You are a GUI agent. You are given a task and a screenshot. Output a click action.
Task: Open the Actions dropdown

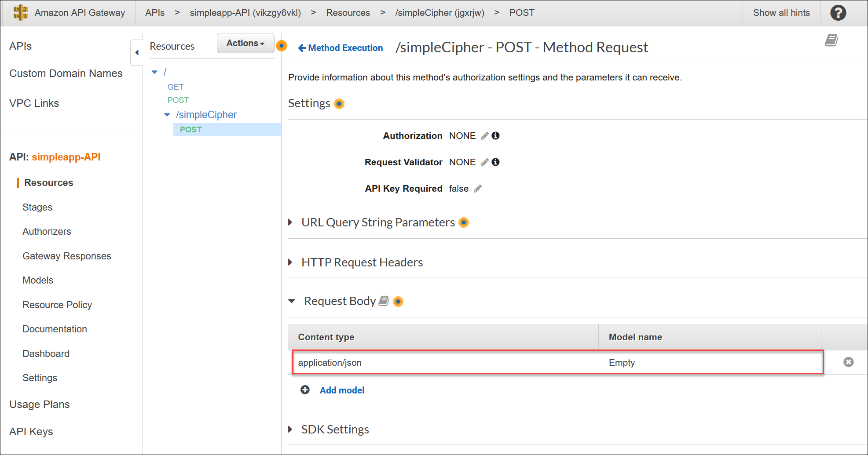coord(245,43)
